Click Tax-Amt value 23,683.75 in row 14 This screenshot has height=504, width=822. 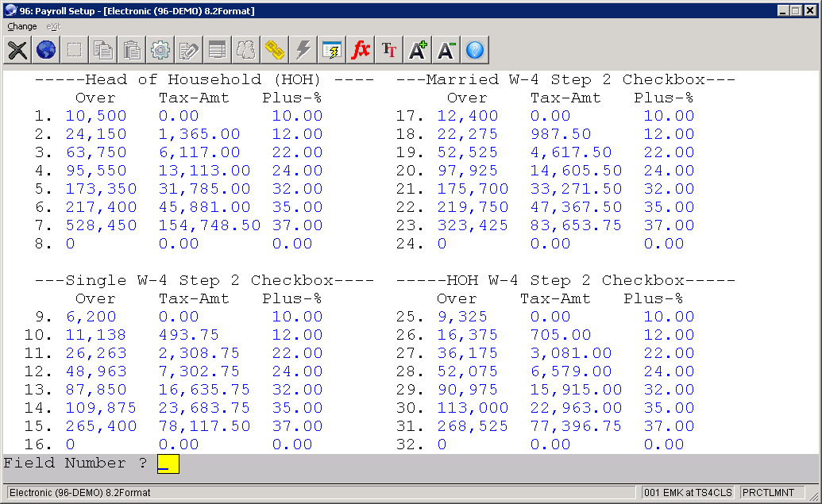(204, 408)
